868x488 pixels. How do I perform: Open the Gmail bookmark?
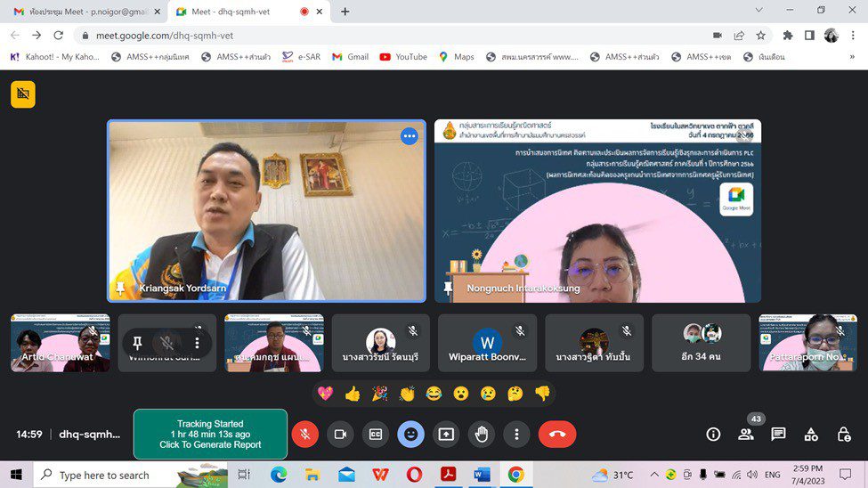click(x=351, y=57)
